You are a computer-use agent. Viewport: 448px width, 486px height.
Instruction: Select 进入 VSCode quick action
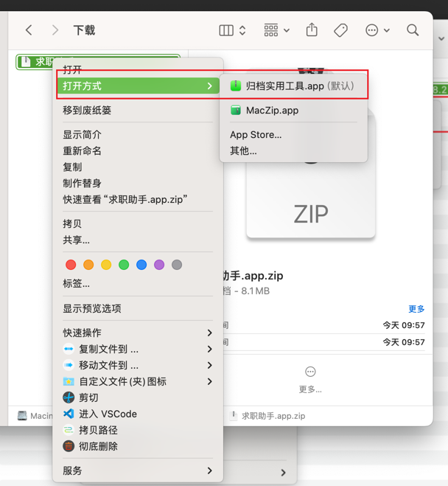[x=108, y=414]
